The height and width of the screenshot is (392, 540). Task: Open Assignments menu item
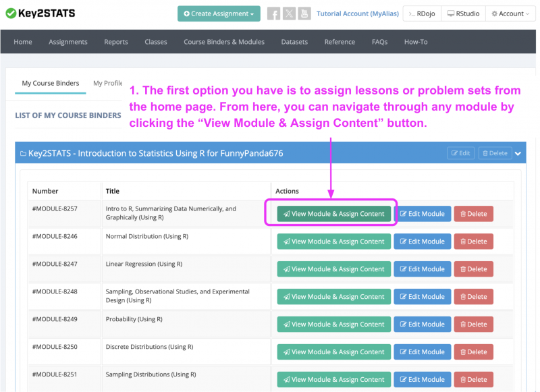(x=68, y=42)
